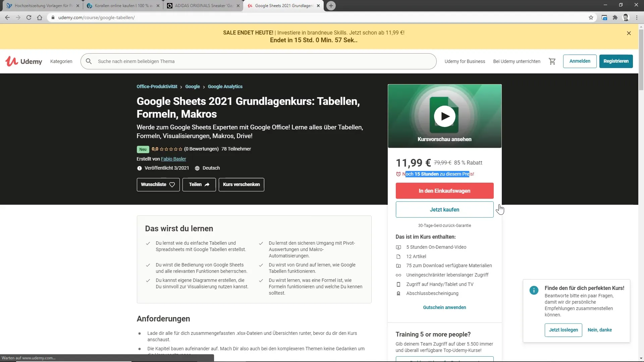This screenshot has width=644, height=362.
Task: Switch to ADIDAS ORIGINALS Sneaker tab
Action: 203,6
